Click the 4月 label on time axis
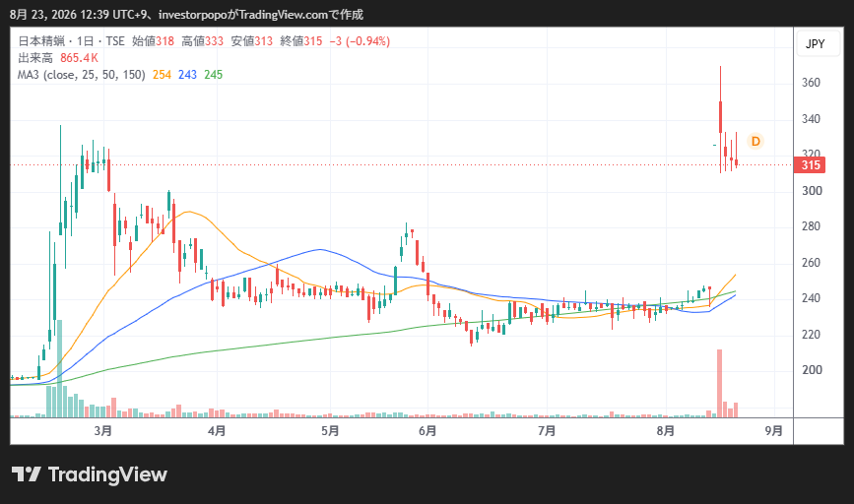854x504 pixels. (217, 431)
